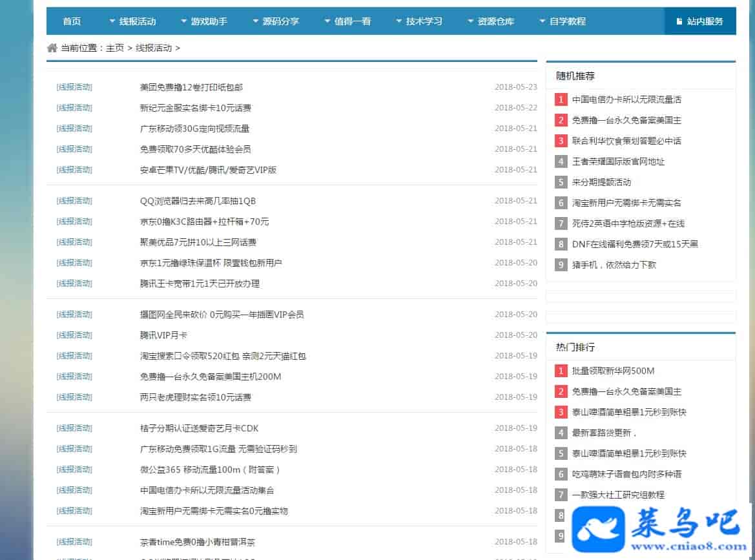Open article 美团免费撸12卷打印纸包邮
The width and height of the screenshot is (755, 560).
191,87
